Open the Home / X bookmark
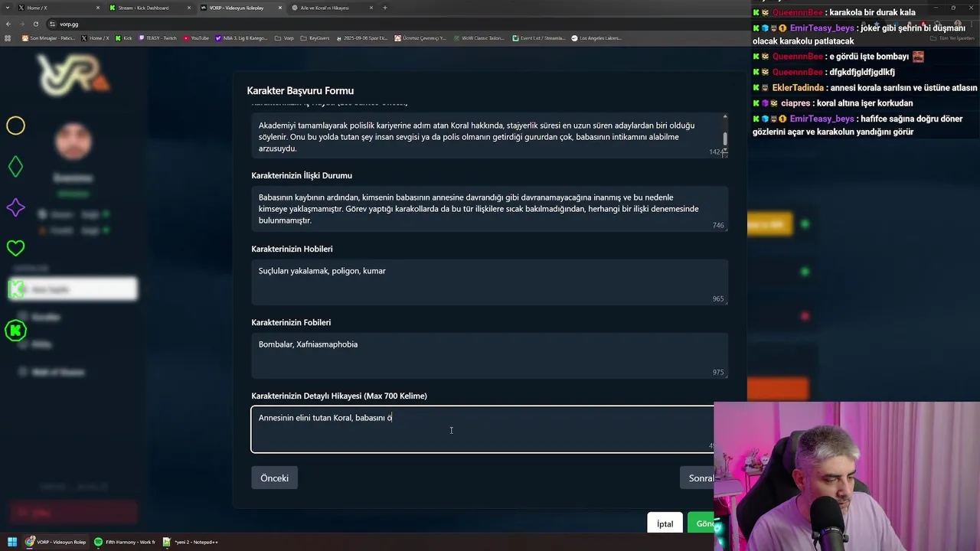Viewport: 980px width, 551px height. pyautogui.click(x=96, y=37)
